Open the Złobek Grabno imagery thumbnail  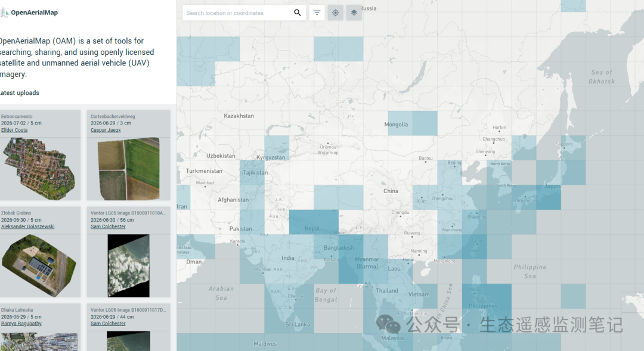[39, 266]
